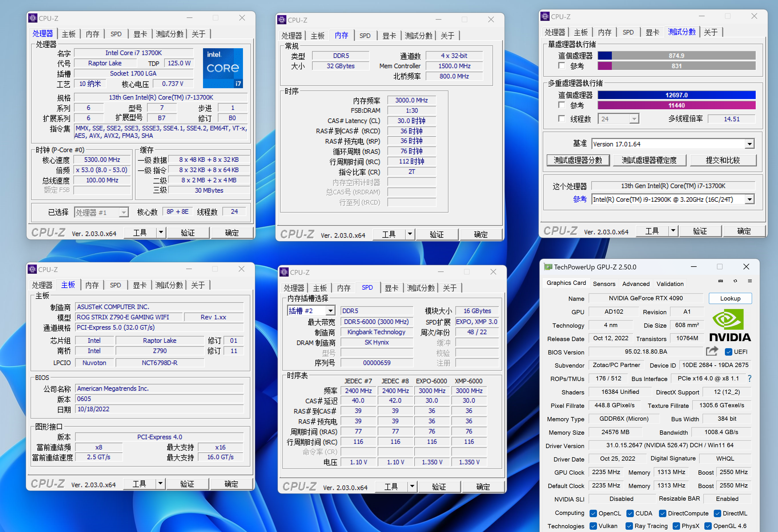This screenshot has width=778, height=532.
Task: Click the multi-thread 12697.0 score bar
Action: pos(677,95)
